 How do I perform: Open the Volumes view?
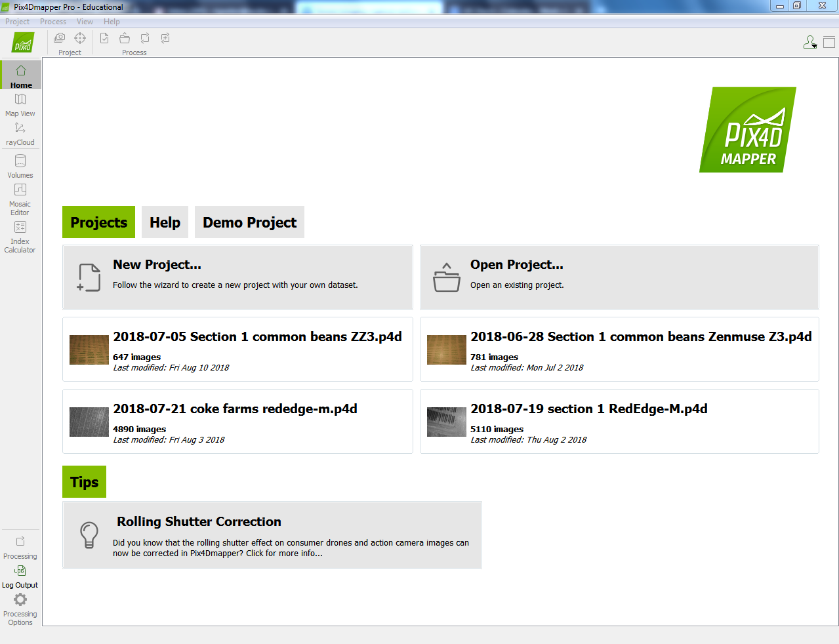20,167
